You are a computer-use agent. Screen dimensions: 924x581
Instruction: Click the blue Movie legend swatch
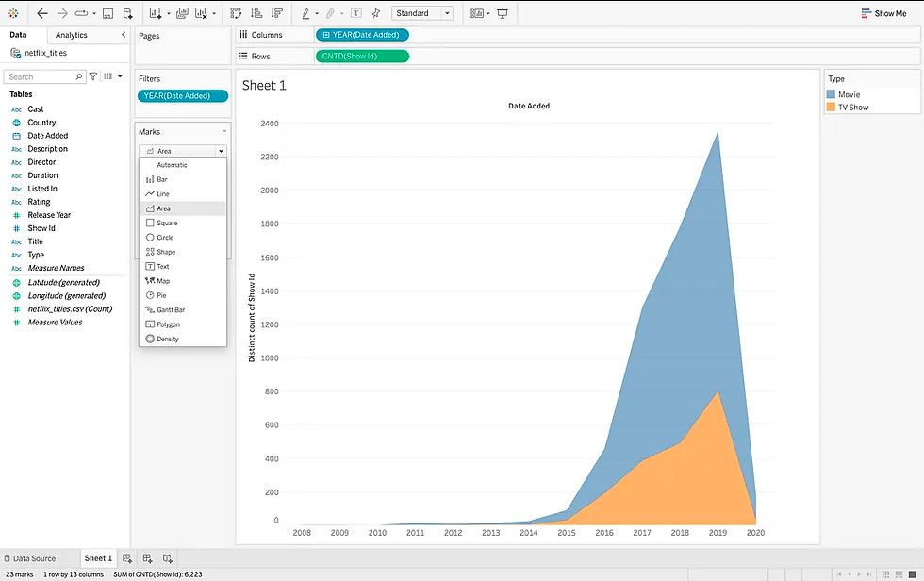831,94
